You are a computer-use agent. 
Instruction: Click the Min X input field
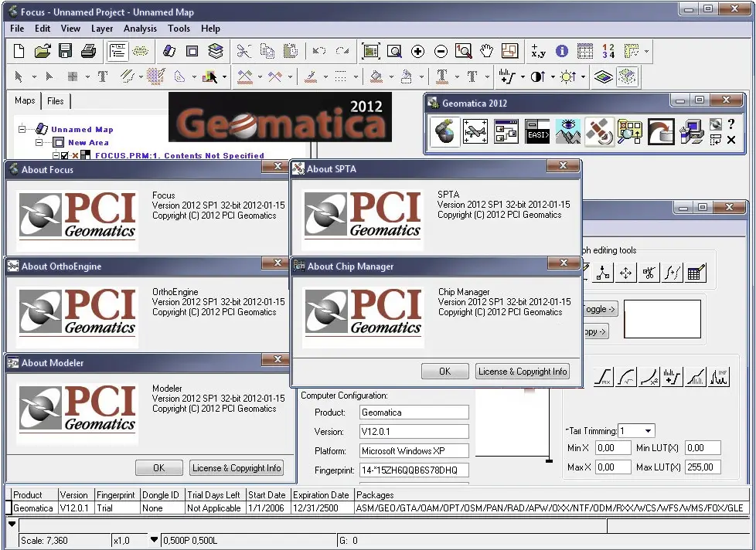(x=613, y=447)
